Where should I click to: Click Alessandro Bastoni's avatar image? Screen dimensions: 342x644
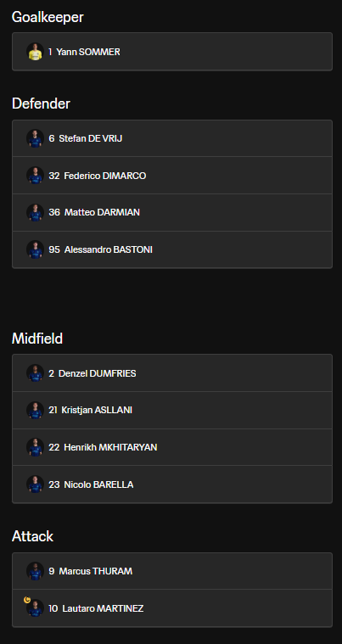click(x=36, y=249)
